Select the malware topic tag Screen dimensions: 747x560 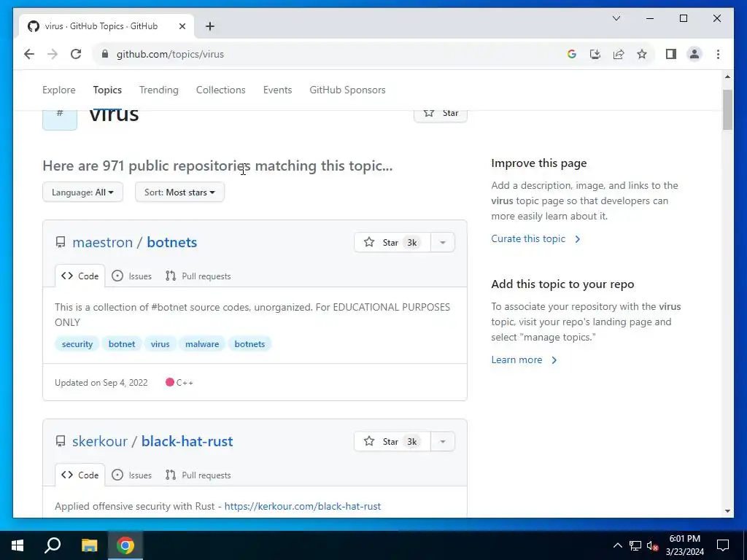202,344
